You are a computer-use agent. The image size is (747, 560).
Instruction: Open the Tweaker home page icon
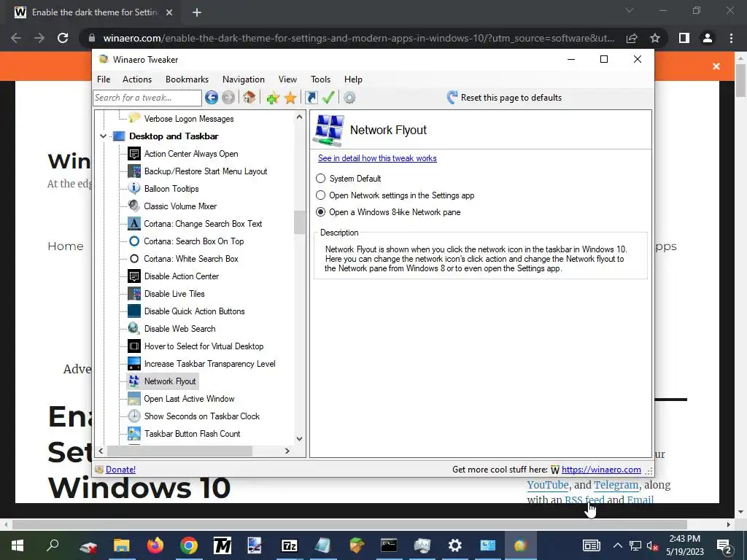(249, 98)
